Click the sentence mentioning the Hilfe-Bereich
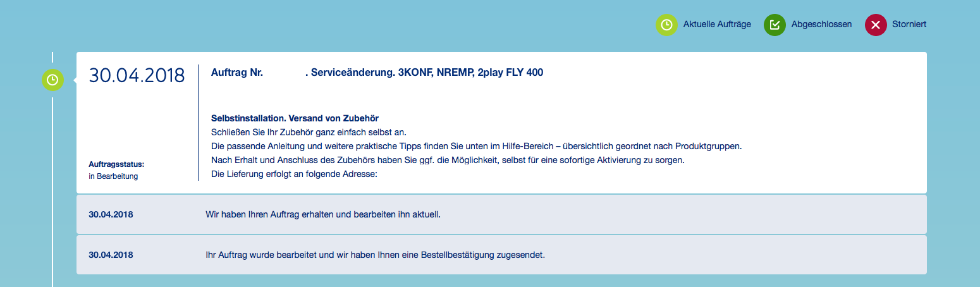The width and height of the screenshot is (980, 287). click(475, 146)
